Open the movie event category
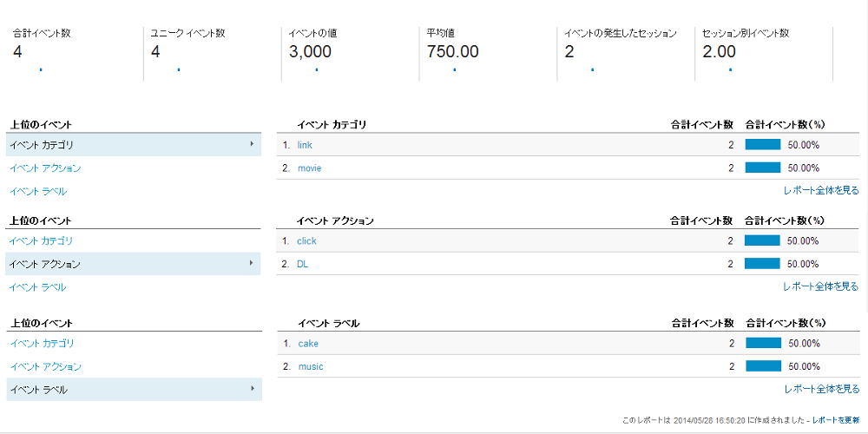Screen dimensions: 868x434 click(x=309, y=168)
